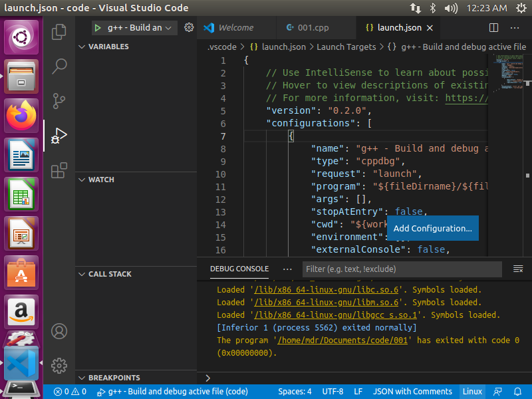
Task: Open the Manage gear icon
Action: tap(59, 365)
